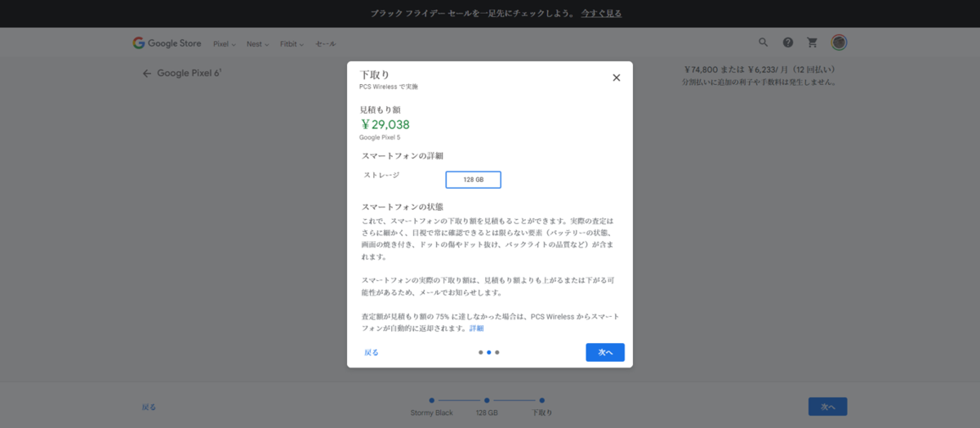Click the スマートフォンの状態 heading
Screen dimensions: 980x428
coord(403,207)
